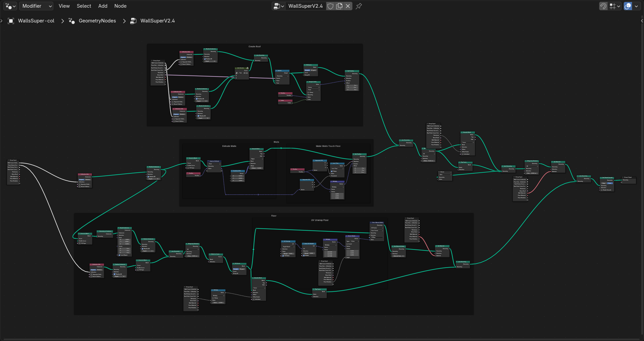Toggle node editor overlays
Viewport: 644px width, 341px height.
point(628,6)
